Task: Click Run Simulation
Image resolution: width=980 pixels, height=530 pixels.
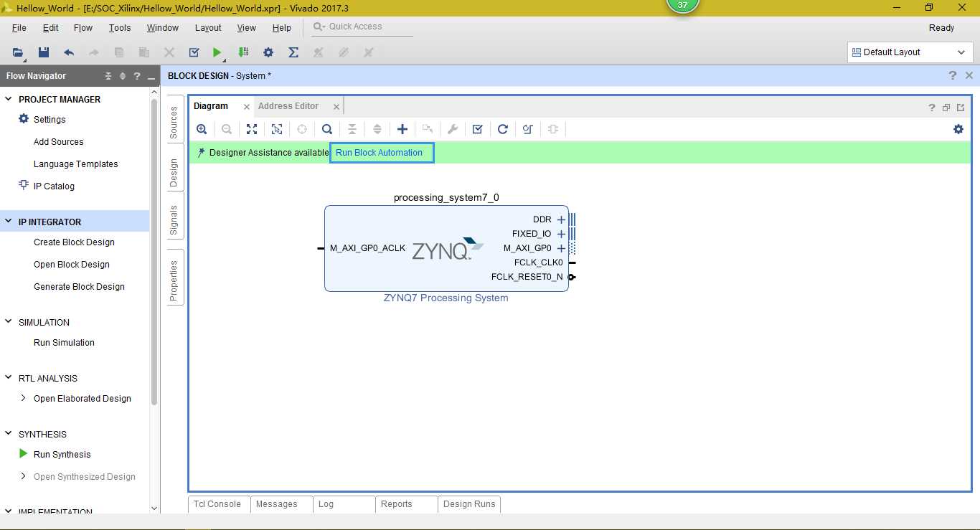Action: coord(64,343)
